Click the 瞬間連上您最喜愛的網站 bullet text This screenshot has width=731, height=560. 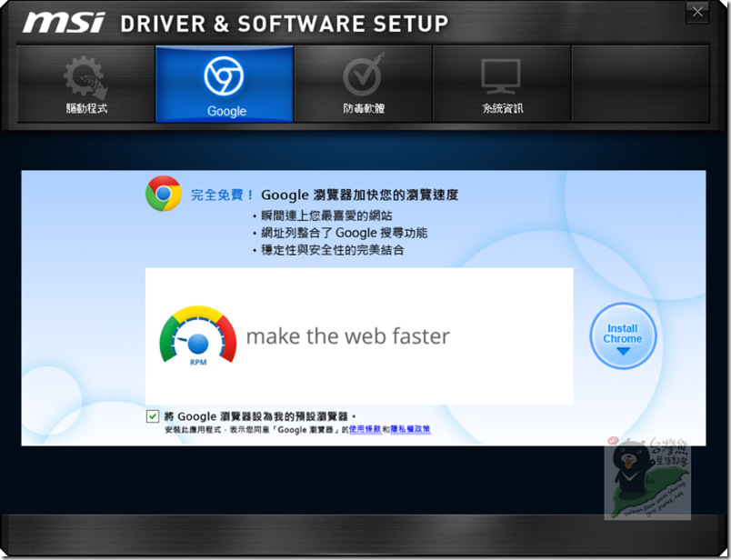point(326,215)
